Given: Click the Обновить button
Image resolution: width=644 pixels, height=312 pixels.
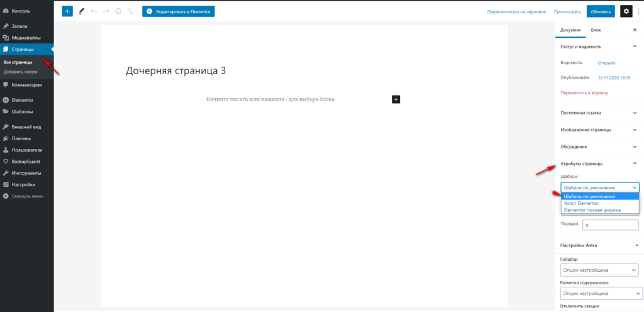Looking at the screenshot, I should [x=601, y=11].
